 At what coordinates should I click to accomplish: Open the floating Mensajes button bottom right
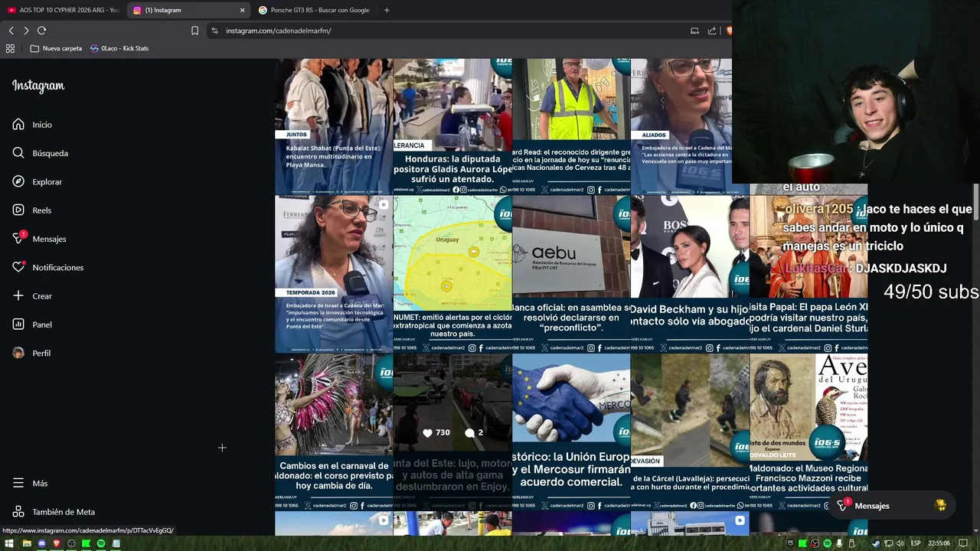click(x=893, y=506)
